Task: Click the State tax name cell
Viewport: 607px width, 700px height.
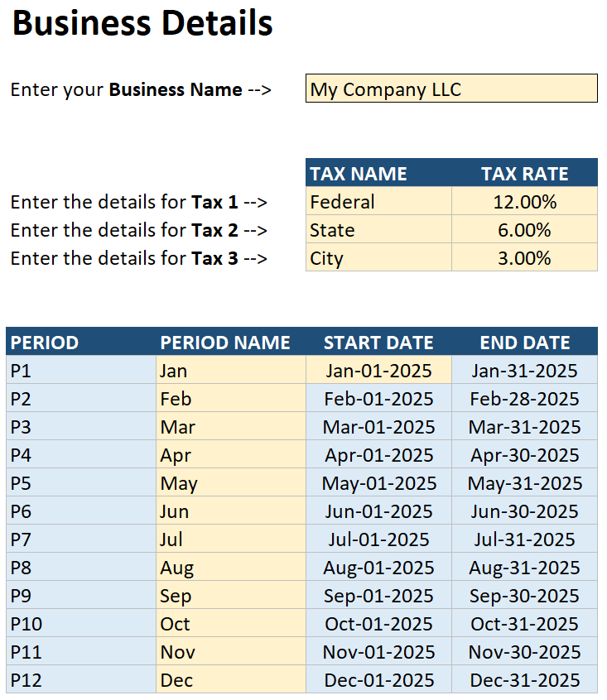Action: click(x=378, y=230)
